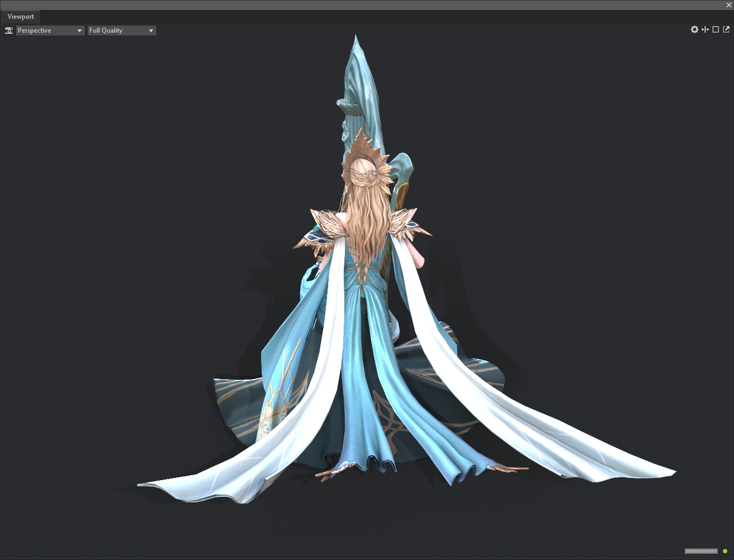Click the camera icon beside Perspective
Image resolution: width=734 pixels, height=560 pixels.
tap(9, 30)
